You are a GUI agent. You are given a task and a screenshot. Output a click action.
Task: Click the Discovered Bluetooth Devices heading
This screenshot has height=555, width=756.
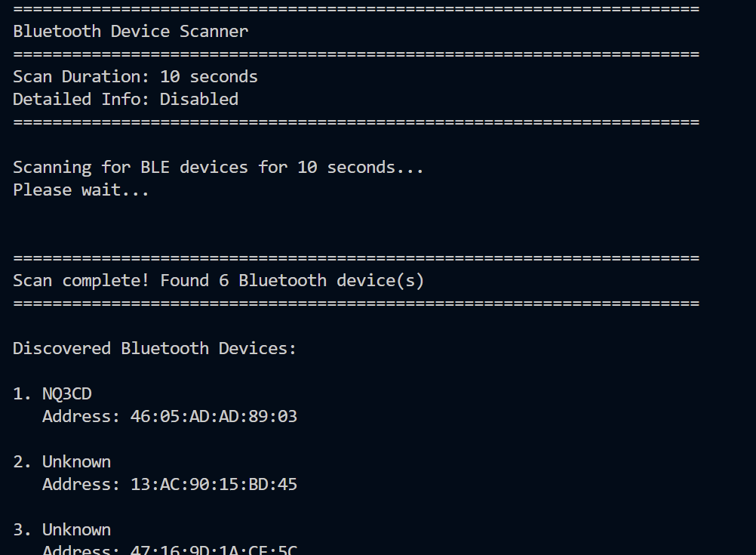pos(155,349)
